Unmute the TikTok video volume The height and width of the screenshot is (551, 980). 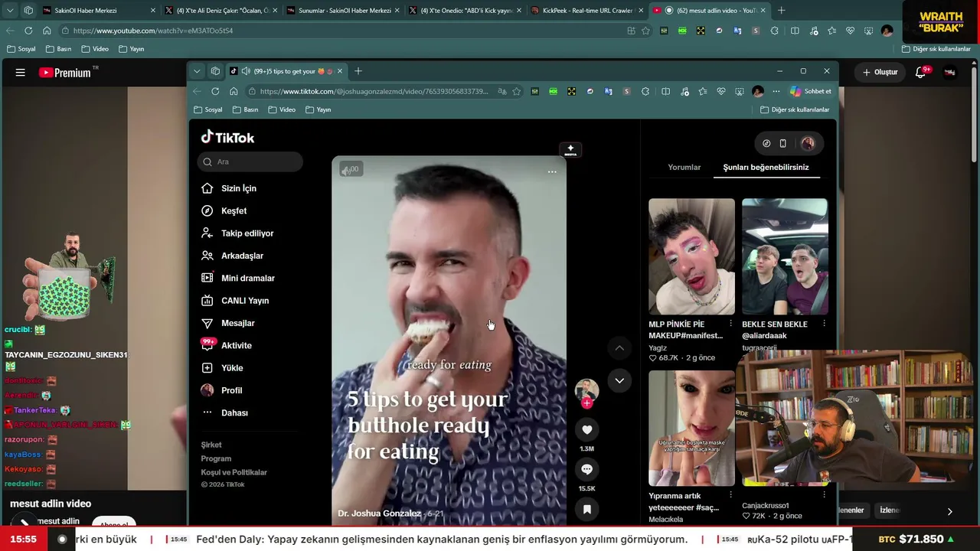(x=346, y=171)
